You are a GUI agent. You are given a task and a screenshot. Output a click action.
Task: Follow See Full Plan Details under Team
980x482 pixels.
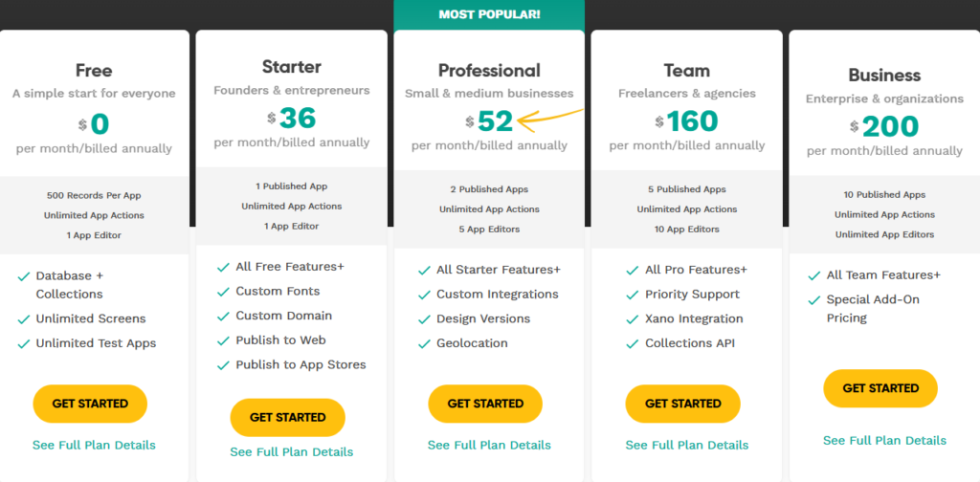click(x=687, y=445)
